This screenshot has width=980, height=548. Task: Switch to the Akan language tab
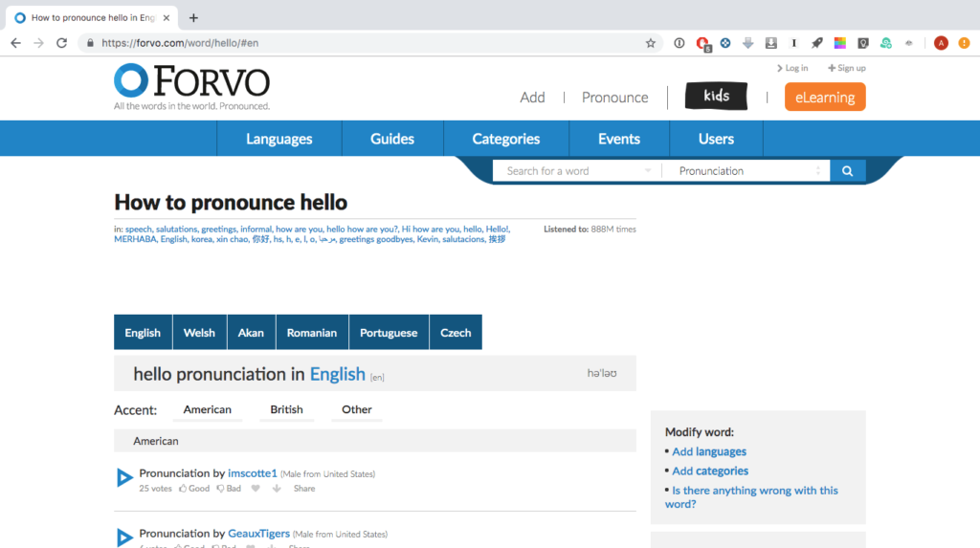coord(251,333)
